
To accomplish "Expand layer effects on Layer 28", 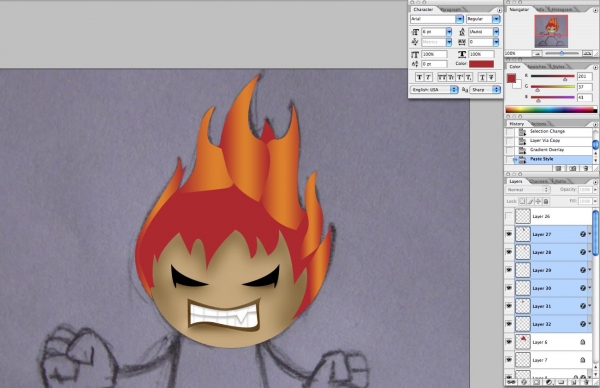I will click(590, 252).
